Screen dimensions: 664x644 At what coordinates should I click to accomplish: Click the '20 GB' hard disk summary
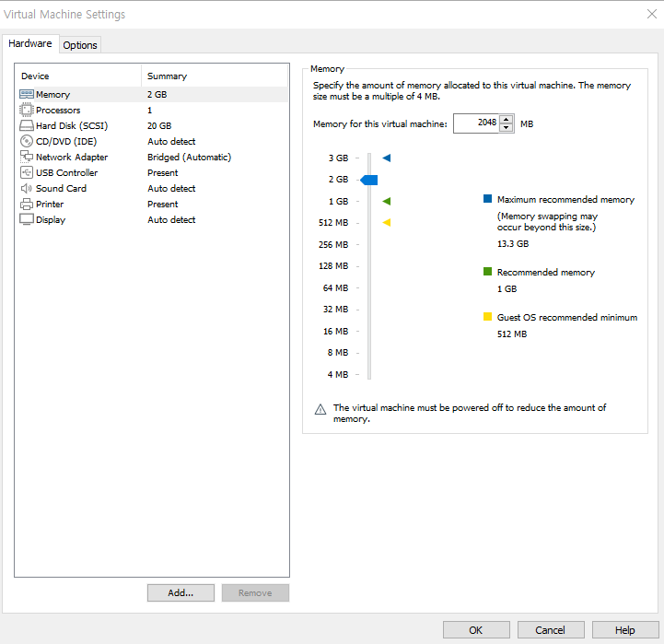pyautogui.click(x=159, y=125)
